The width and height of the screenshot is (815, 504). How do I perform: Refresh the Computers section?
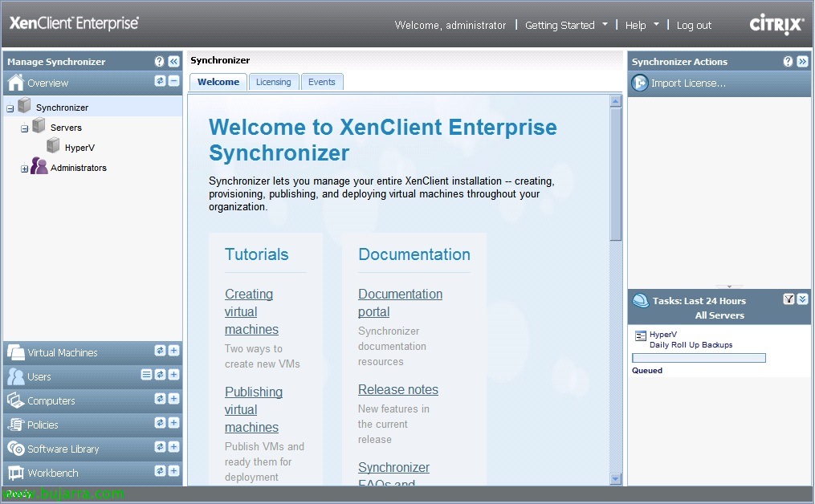point(160,399)
